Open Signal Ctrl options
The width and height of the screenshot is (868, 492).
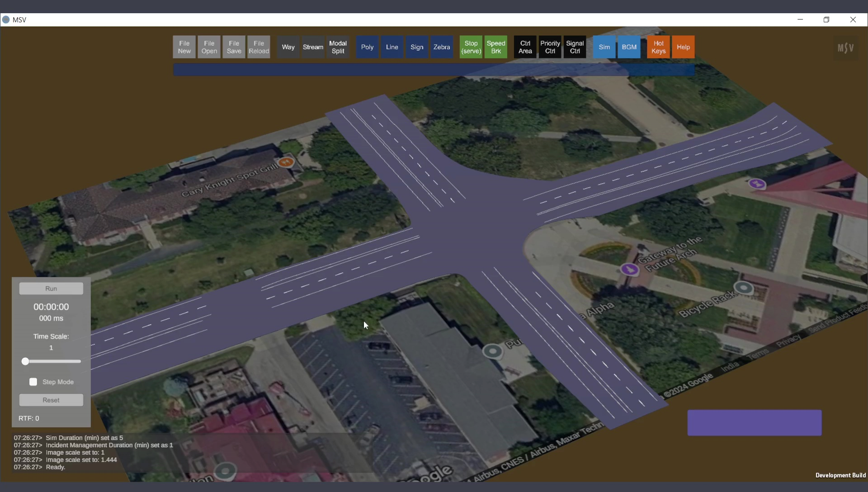[x=575, y=47]
